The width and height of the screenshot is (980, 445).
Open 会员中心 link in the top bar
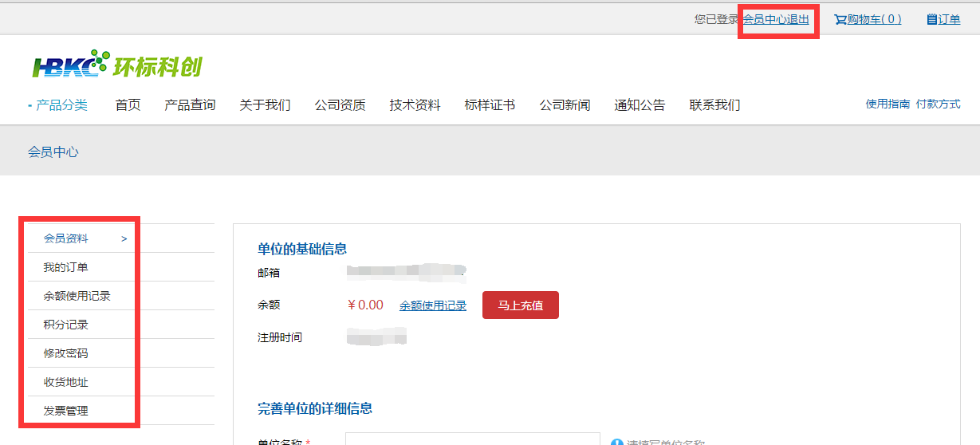click(765, 19)
